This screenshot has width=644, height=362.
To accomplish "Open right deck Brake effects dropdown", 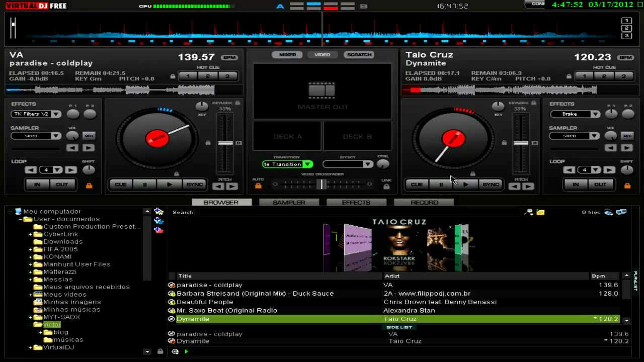I will (x=595, y=114).
